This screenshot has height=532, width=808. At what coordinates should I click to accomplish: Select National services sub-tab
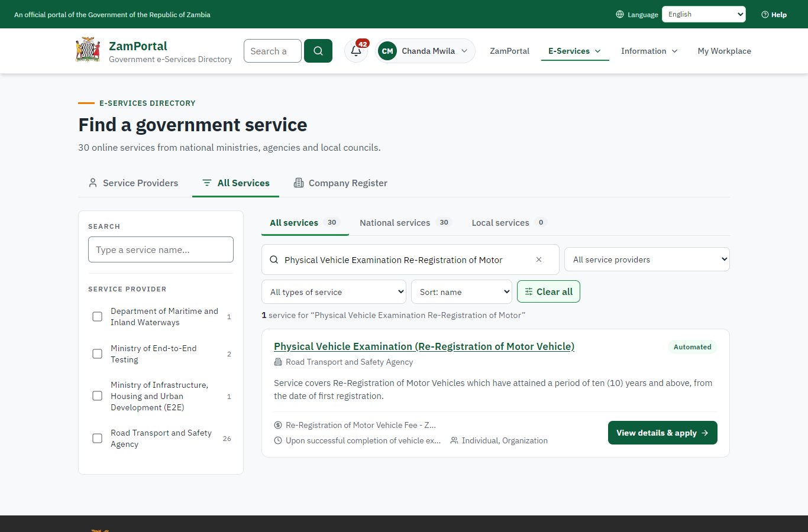[x=405, y=223]
